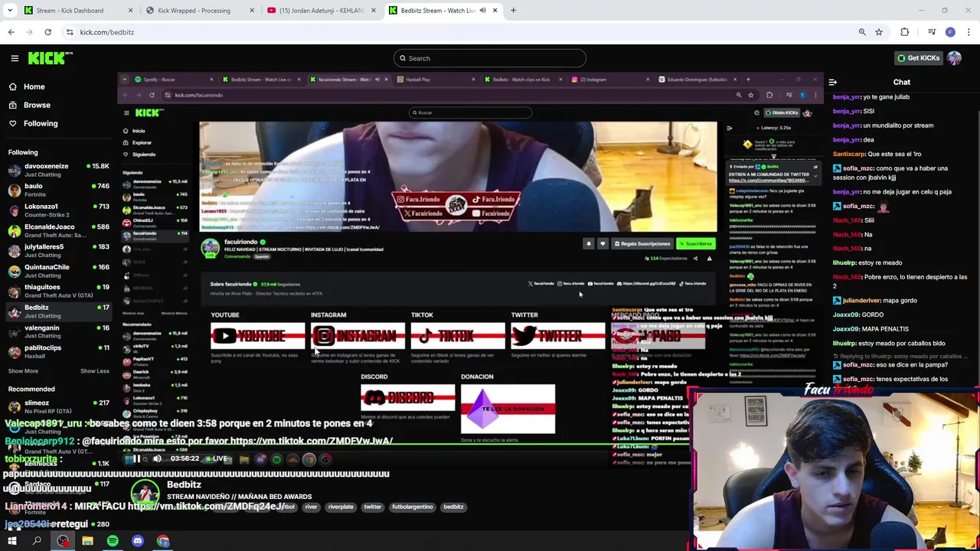Image resolution: width=980 pixels, height=551 pixels.
Task: Open julytalleres5 channel
Action: (x=59, y=251)
